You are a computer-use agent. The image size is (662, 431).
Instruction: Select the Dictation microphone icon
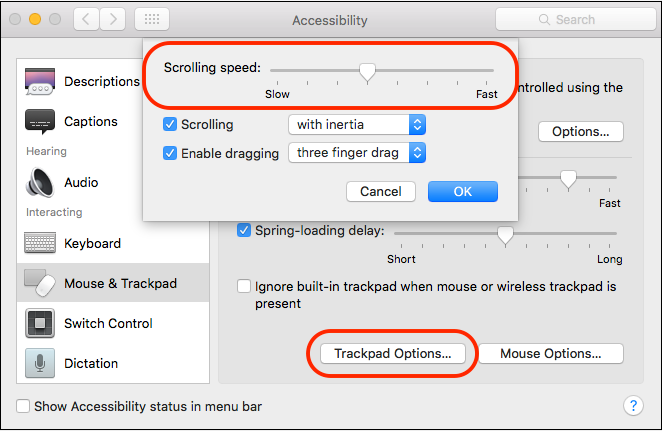coord(40,363)
